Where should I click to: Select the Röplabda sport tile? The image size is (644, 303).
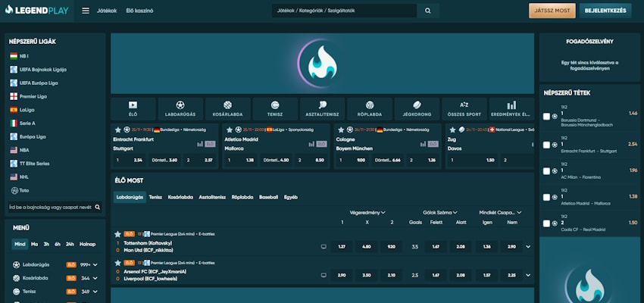[x=370, y=109]
